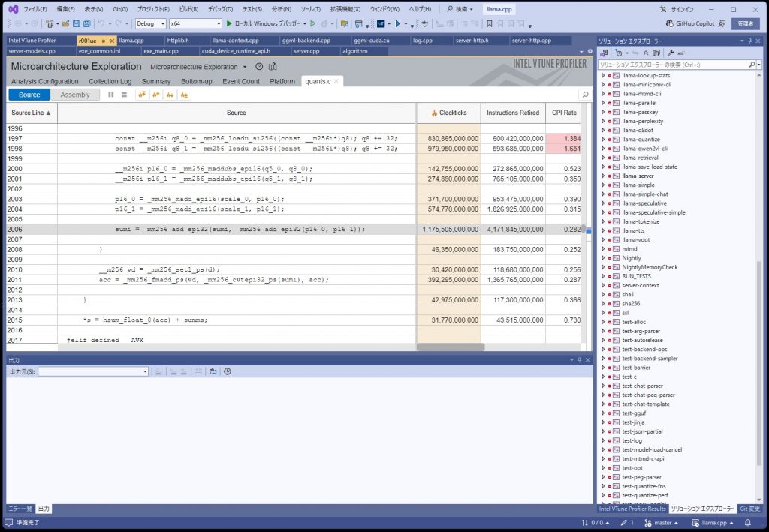
Task: Toggle word wrap in output panel
Action: [x=213, y=371]
